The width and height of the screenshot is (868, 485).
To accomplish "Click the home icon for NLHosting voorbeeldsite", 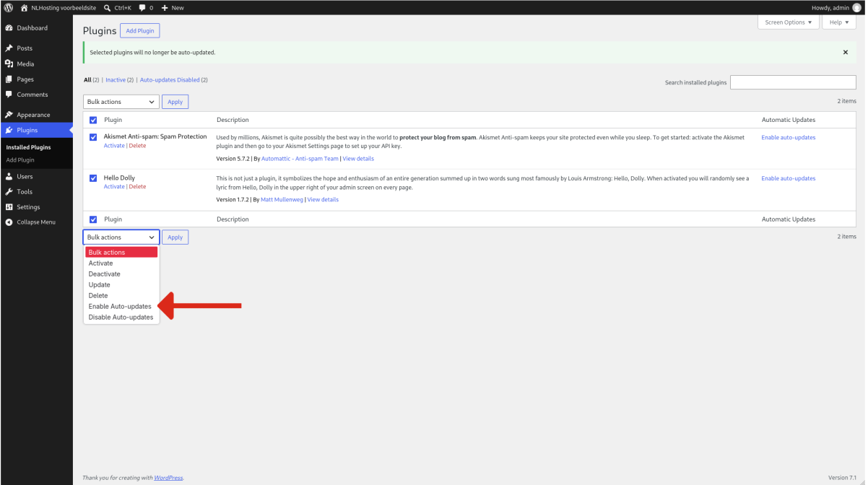I will click(x=24, y=7).
